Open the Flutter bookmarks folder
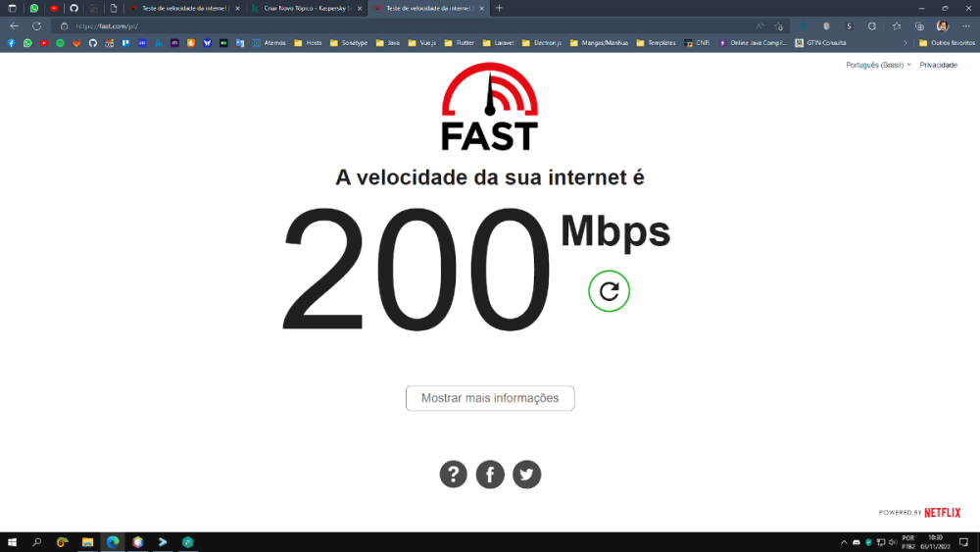The width and height of the screenshot is (980, 552). [x=460, y=43]
